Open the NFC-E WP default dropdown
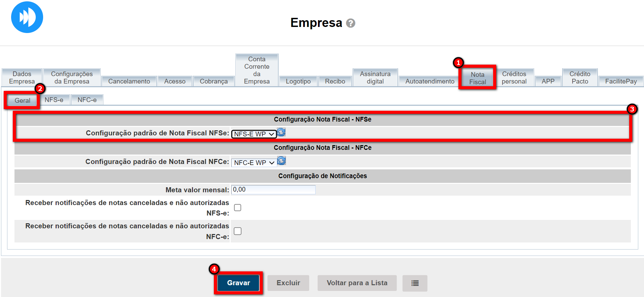Screen dimensions: 644x297 254,163
